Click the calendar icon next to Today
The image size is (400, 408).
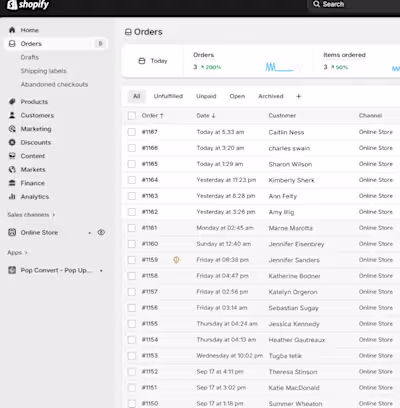click(142, 61)
